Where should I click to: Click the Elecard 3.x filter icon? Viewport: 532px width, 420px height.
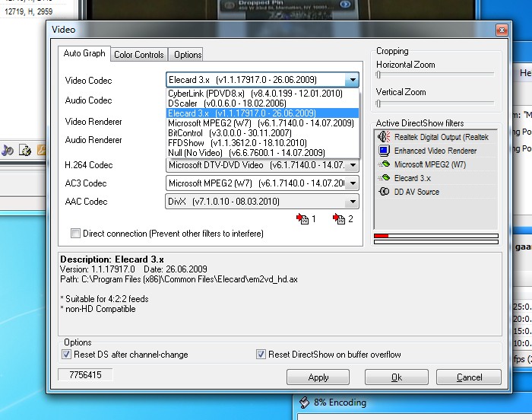(384, 178)
